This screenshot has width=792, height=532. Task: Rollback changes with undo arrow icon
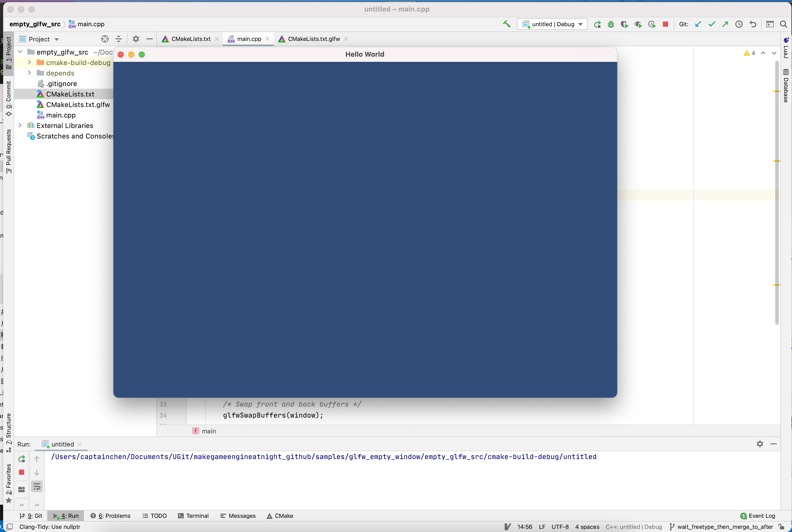[x=753, y=24]
